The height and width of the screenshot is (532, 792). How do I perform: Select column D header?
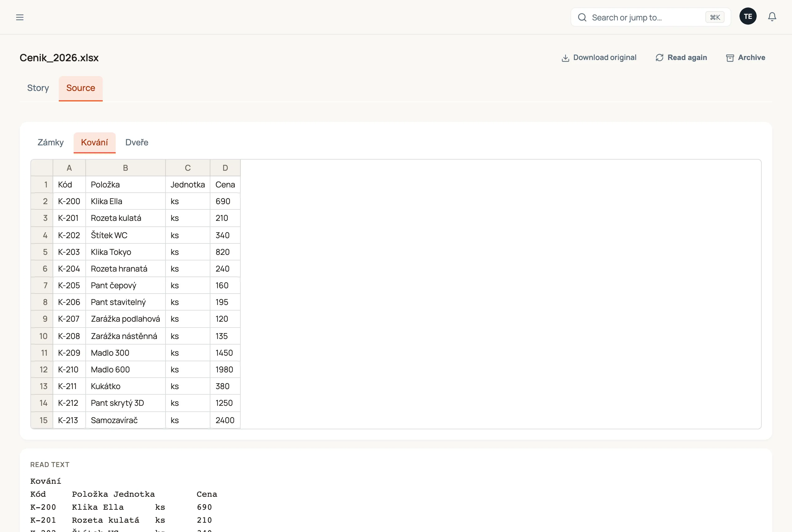tap(225, 168)
